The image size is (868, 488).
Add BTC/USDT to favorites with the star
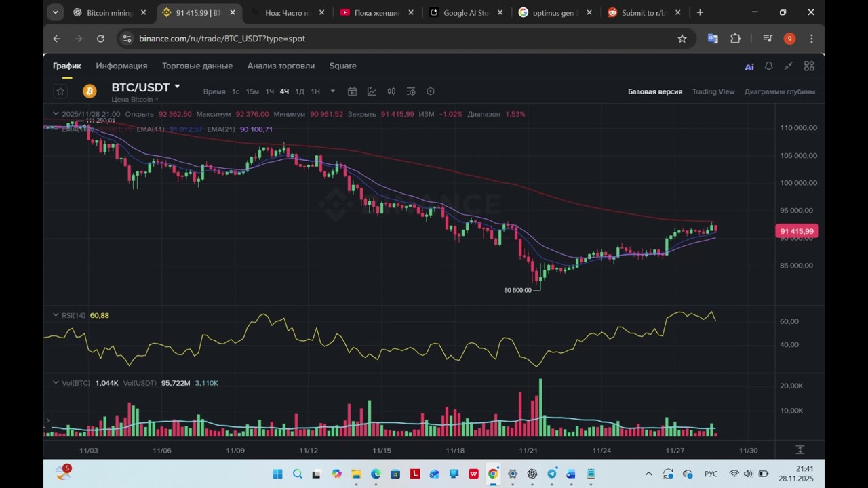60,91
